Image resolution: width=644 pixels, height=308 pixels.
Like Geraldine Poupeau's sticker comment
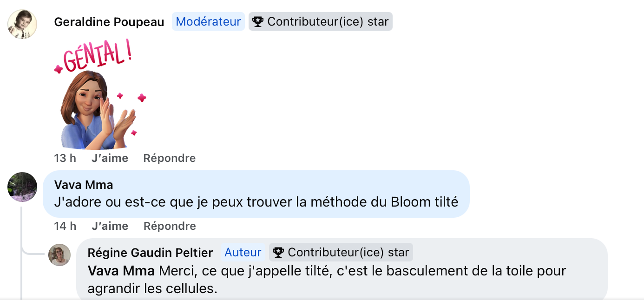point(110,158)
